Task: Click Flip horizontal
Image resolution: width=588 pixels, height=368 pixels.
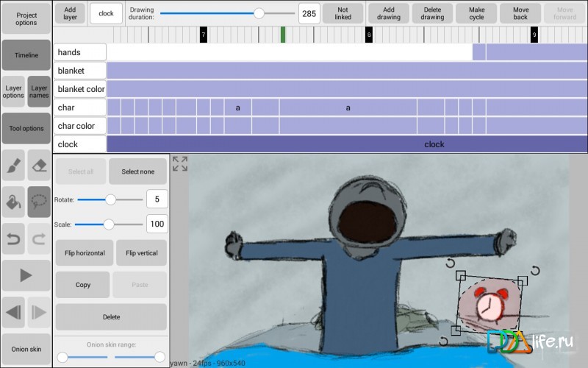Action: tap(85, 253)
